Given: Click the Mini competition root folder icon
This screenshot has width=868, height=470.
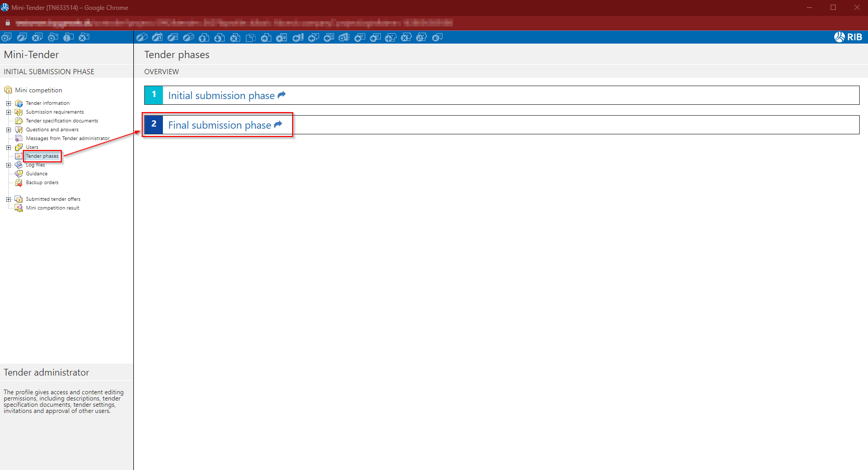Looking at the screenshot, I should [8, 90].
